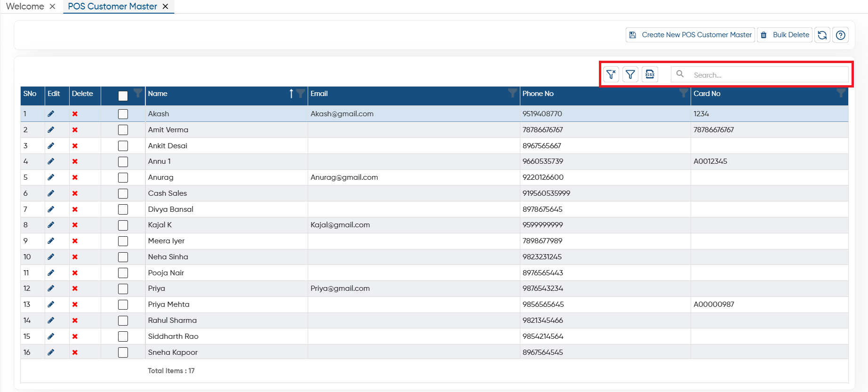Open the Email column filter funnel
This screenshot has width=868, height=392.
tap(513, 93)
